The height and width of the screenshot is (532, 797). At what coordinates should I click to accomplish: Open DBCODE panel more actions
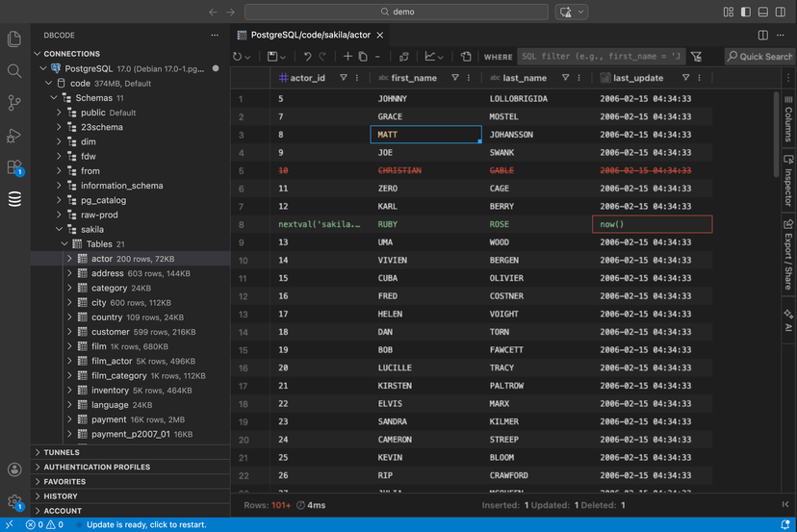click(x=215, y=35)
